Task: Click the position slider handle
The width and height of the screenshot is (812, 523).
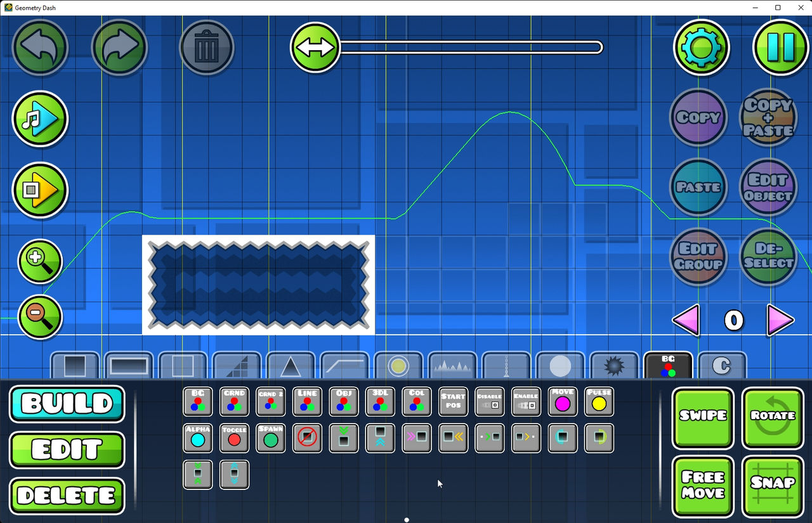Action: [x=315, y=48]
